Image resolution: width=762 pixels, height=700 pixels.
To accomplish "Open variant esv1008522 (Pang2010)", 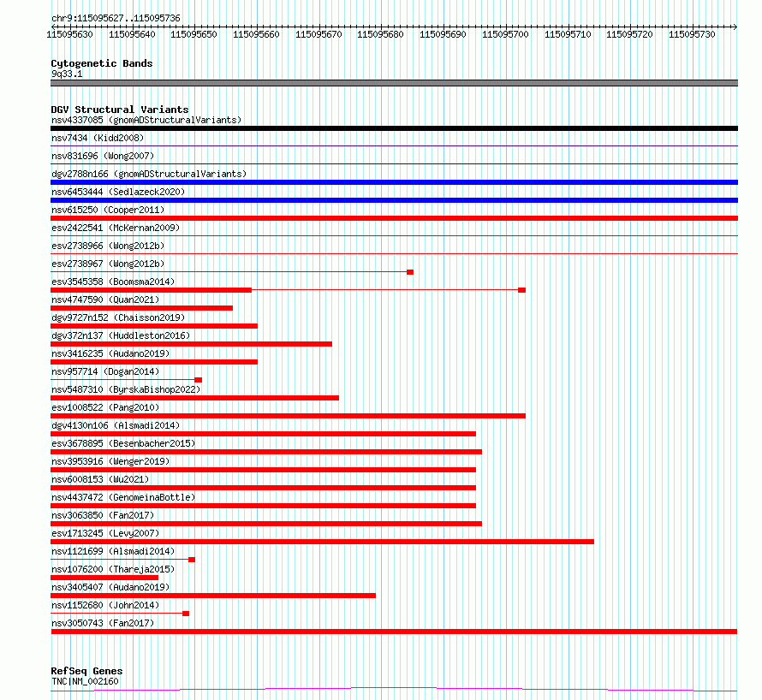I will (105, 407).
